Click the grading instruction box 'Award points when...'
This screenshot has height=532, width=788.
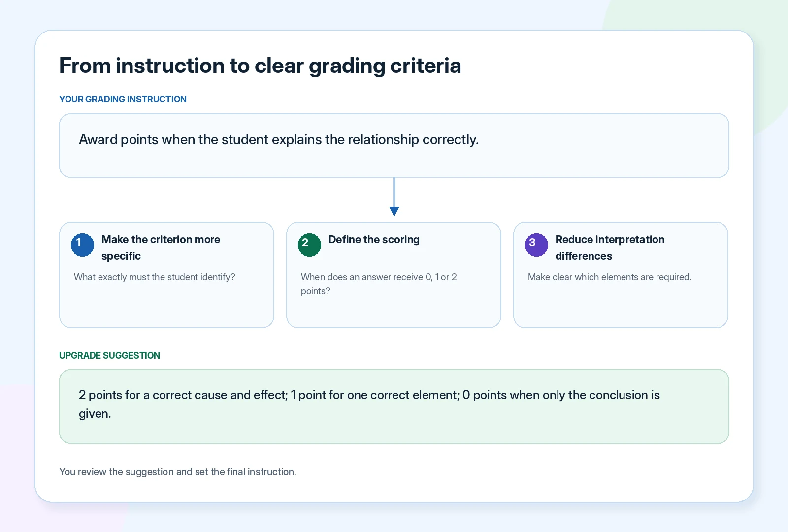pyautogui.click(x=394, y=145)
